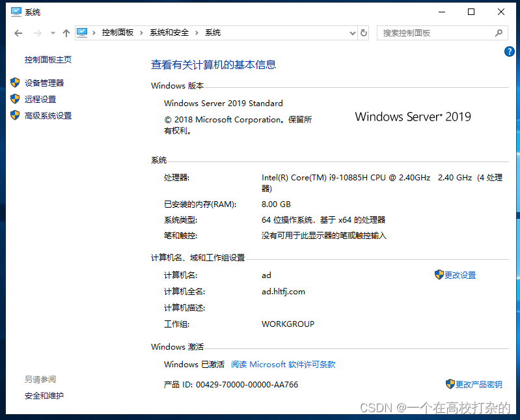Open 系统和安全 breadcrumb

tap(169, 33)
